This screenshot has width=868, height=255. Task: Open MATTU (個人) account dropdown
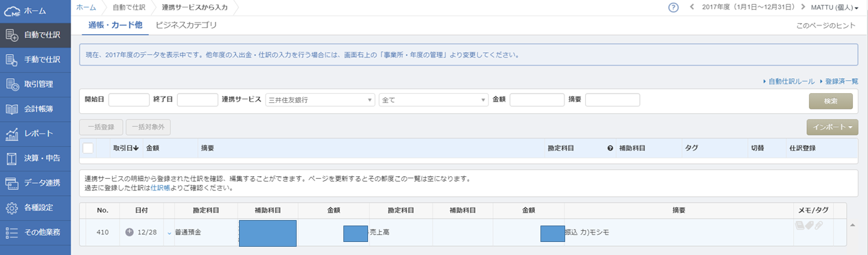click(834, 8)
